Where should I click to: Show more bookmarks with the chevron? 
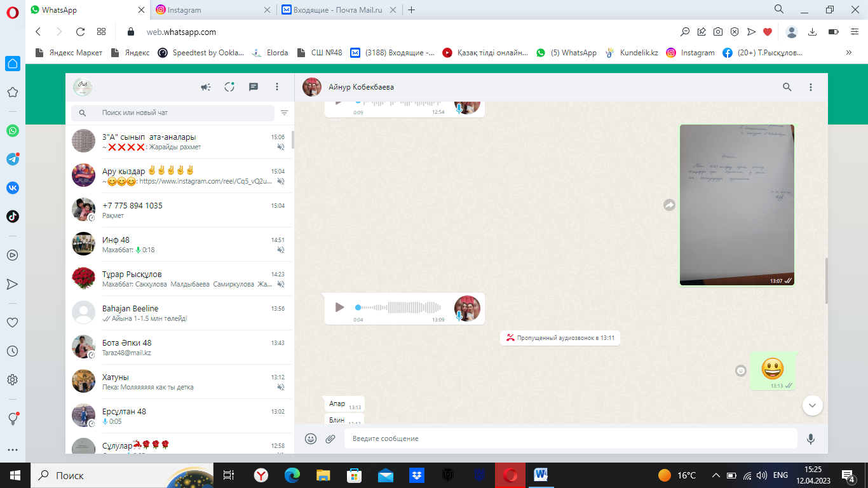click(849, 53)
